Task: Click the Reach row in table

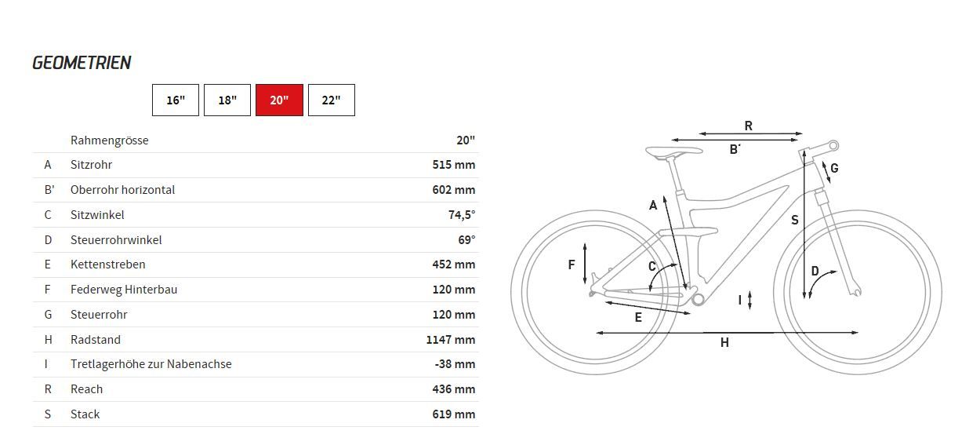Action: pos(86,389)
